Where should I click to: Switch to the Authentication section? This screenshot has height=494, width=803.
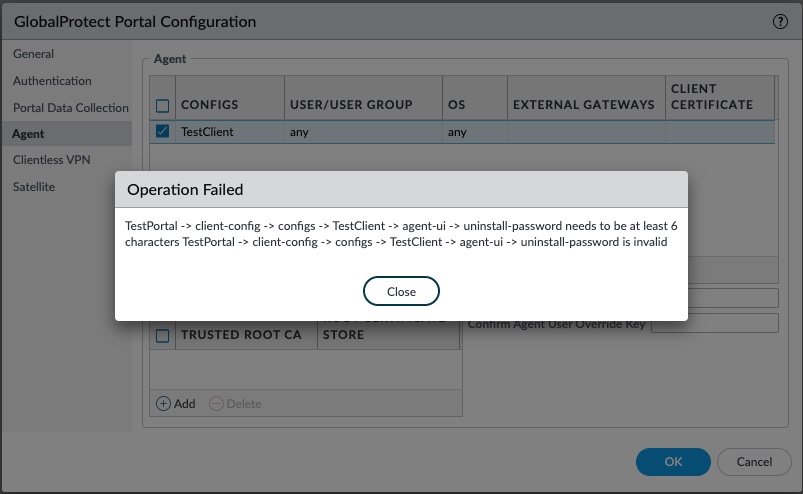[52, 81]
